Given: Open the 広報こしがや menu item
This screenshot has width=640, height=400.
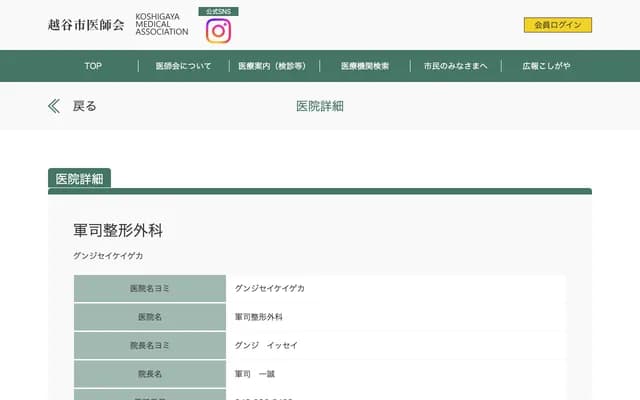Looking at the screenshot, I should 546,66.
